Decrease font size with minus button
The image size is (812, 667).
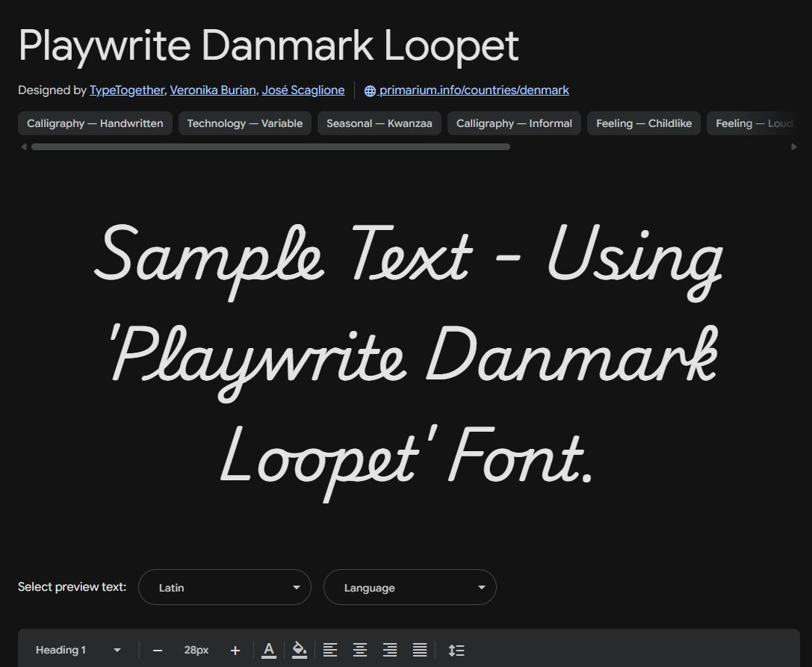click(158, 651)
